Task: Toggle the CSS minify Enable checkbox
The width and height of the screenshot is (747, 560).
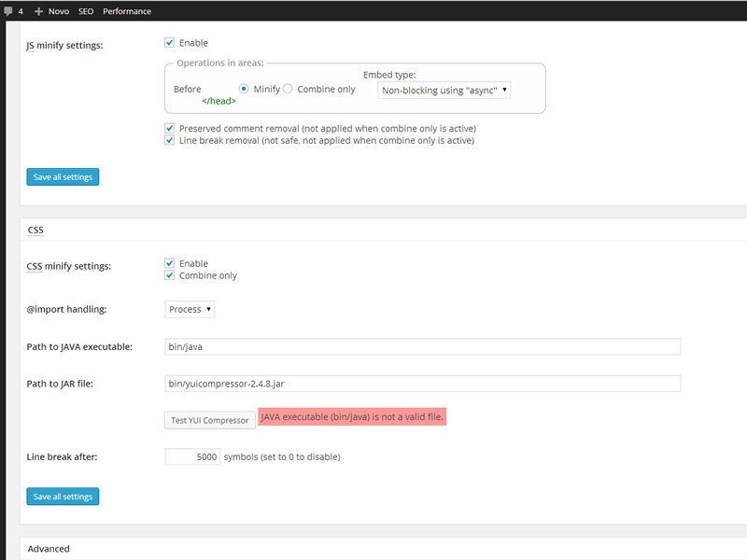Action: [169, 263]
